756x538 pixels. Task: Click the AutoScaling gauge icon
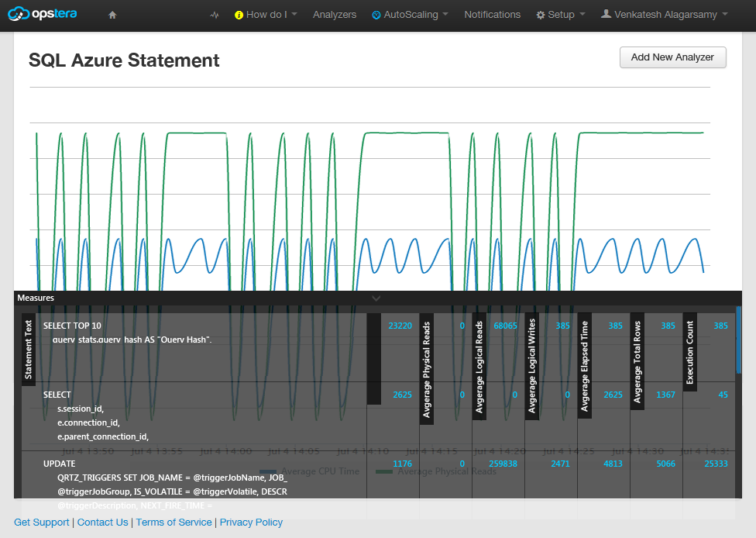(376, 15)
